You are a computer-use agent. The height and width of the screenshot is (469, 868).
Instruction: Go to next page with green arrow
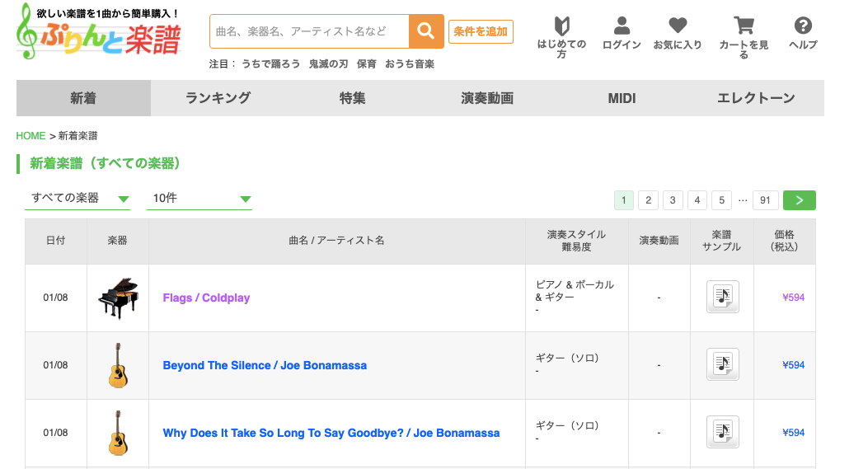click(x=800, y=200)
